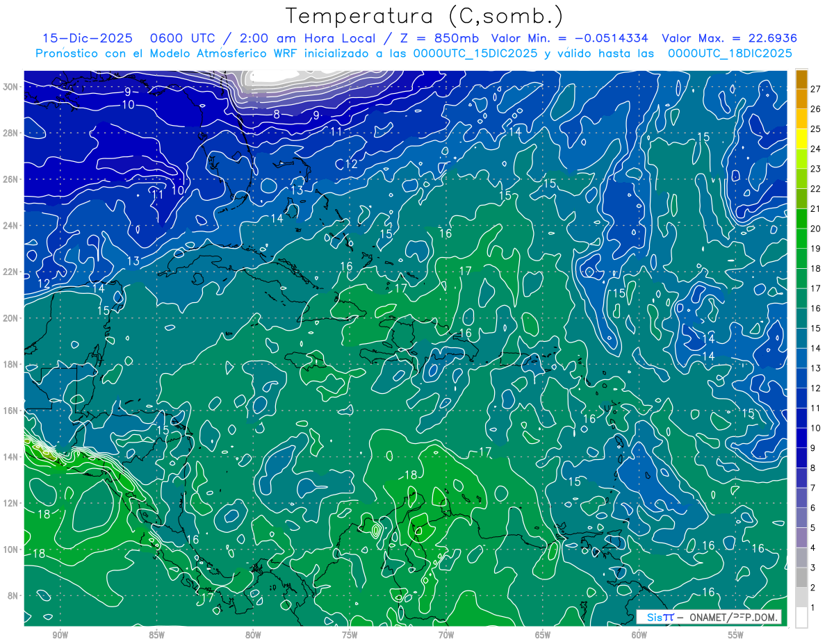Click legend value "26" on color scale

[x=816, y=109]
